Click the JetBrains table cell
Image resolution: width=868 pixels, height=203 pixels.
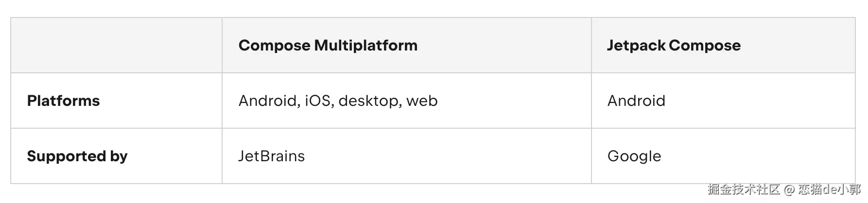[271, 156]
